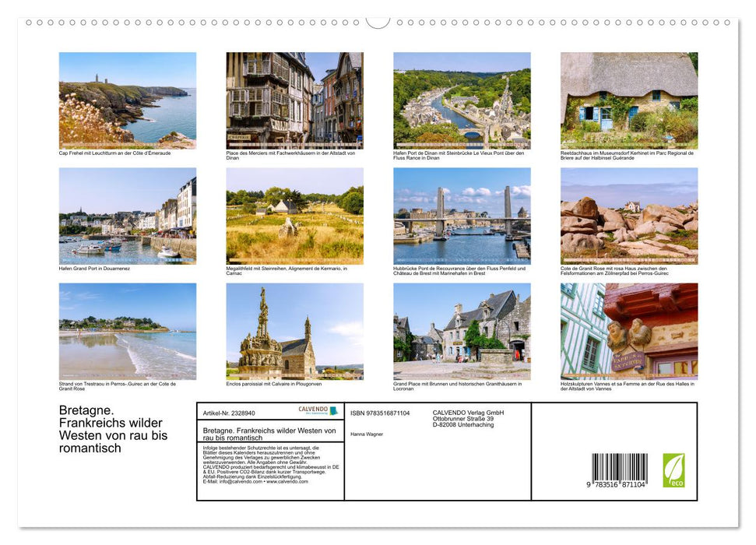Open the Port de Dinan river photo
Viewport: 756px width, 545px height.
[462, 100]
